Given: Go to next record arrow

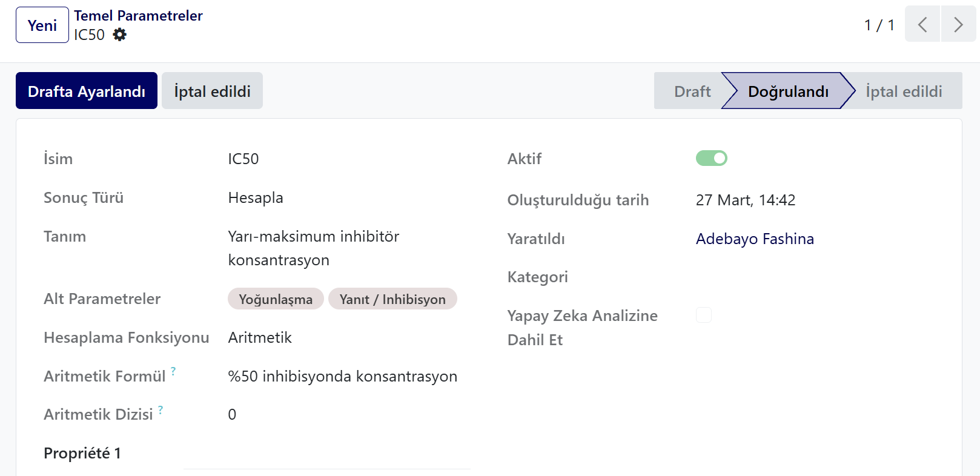Looking at the screenshot, I should click(958, 24).
